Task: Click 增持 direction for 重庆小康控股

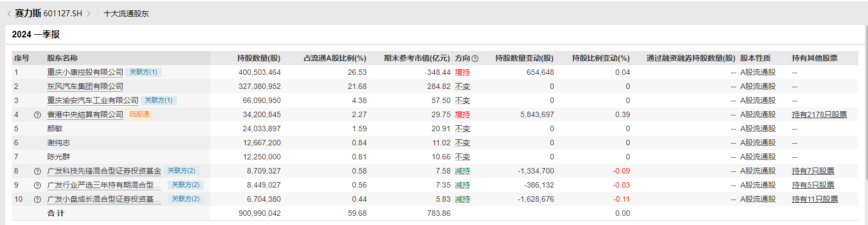Action: click(462, 72)
